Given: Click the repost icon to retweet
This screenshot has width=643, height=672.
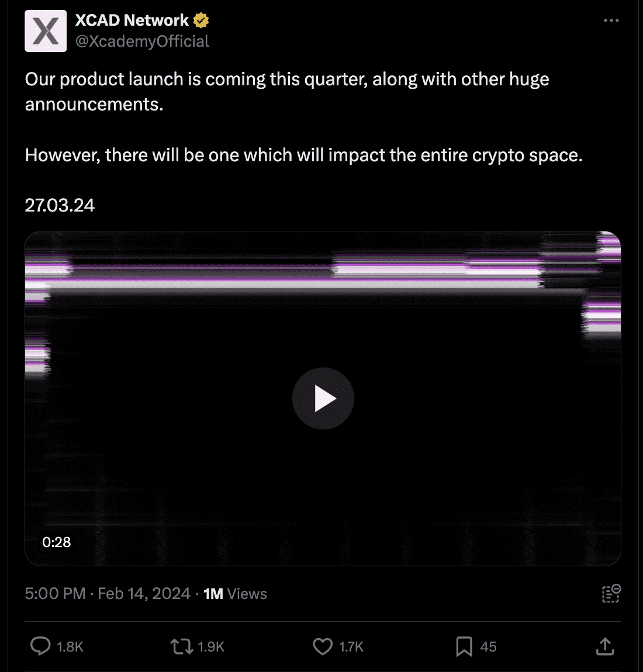Looking at the screenshot, I should [x=181, y=647].
